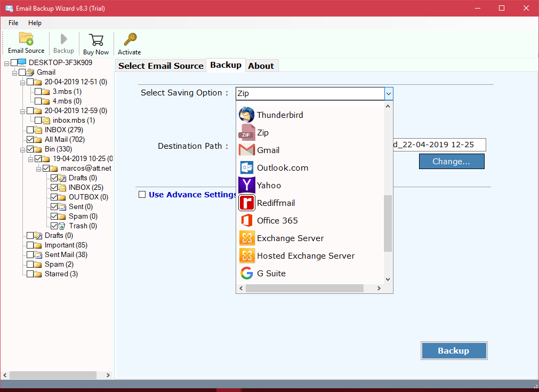Click the Backup play toolbar icon
The height and width of the screenshot is (392, 539).
[x=63, y=39]
